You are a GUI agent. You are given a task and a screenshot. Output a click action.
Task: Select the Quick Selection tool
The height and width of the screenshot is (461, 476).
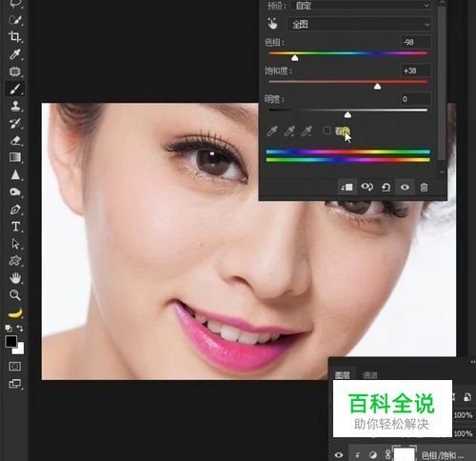[15, 20]
